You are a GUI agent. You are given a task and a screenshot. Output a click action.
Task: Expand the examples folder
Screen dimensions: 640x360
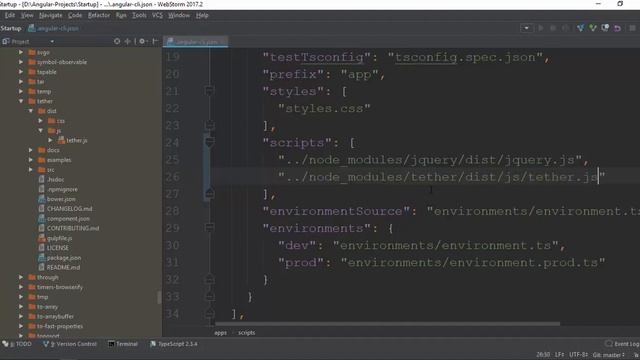tap(31, 160)
